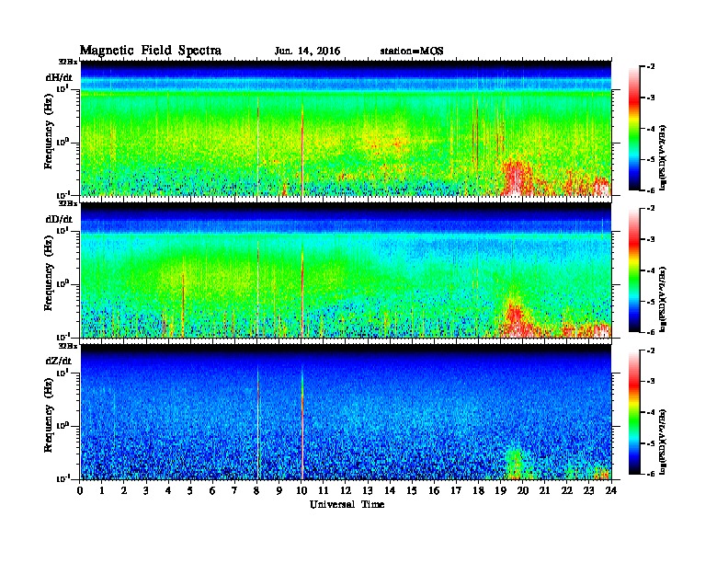Click the dD/dt spectrogram plot
This screenshot has height=563, width=728.
[346, 270]
